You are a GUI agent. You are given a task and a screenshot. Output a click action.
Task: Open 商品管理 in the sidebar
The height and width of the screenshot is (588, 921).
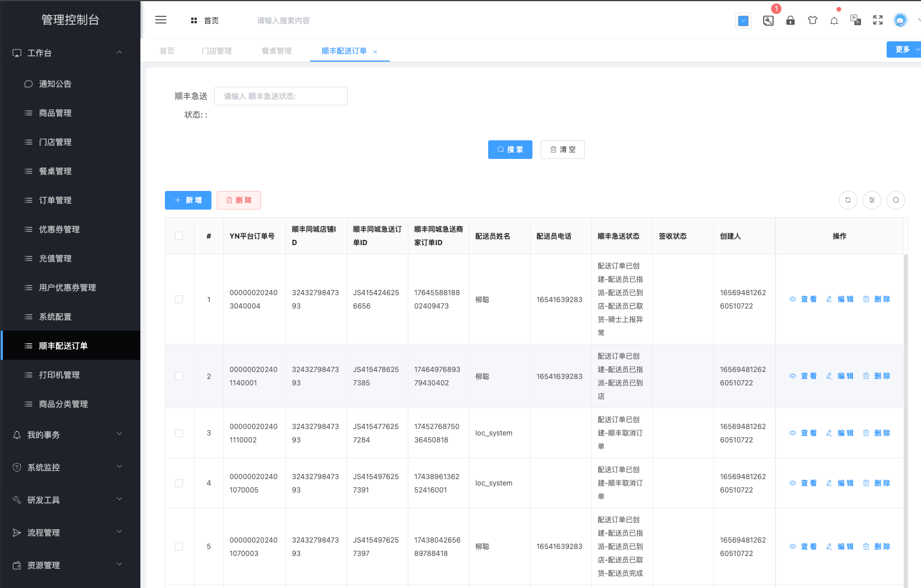click(x=70, y=113)
